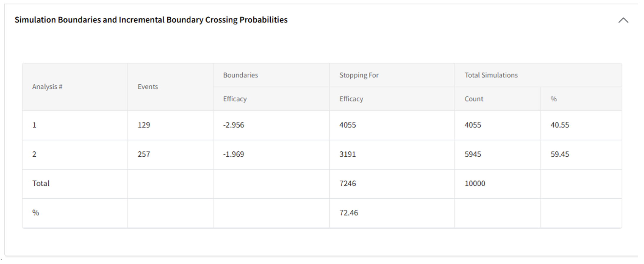Click the Events column header
Screen dimensions: 644x264
pos(148,87)
